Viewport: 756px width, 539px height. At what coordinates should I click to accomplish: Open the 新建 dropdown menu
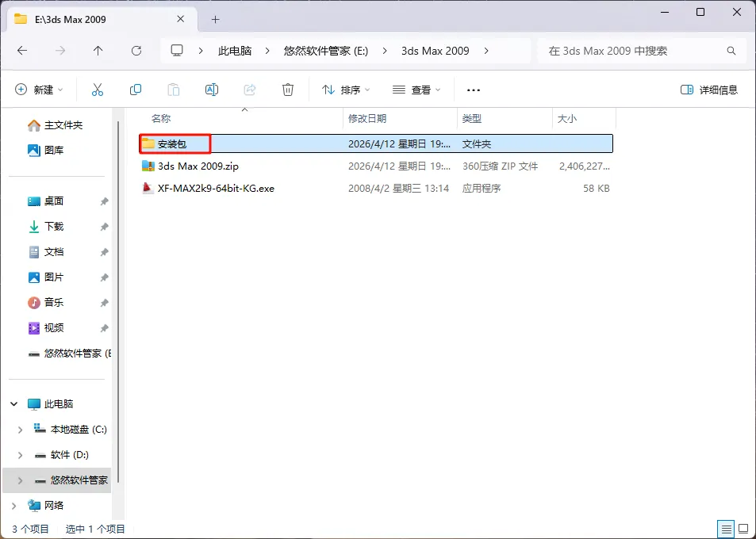(x=39, y=90)
